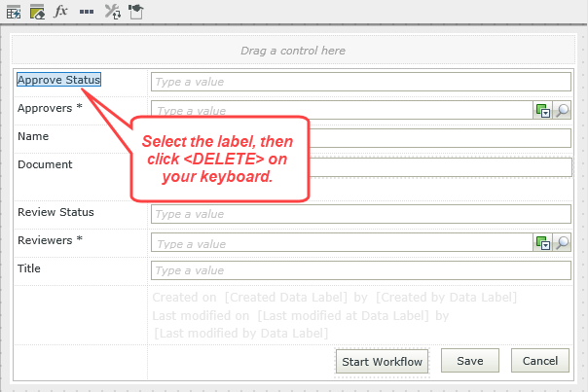Click the Save button
Viewport: 588px width, 392px height.
[470, 361]
